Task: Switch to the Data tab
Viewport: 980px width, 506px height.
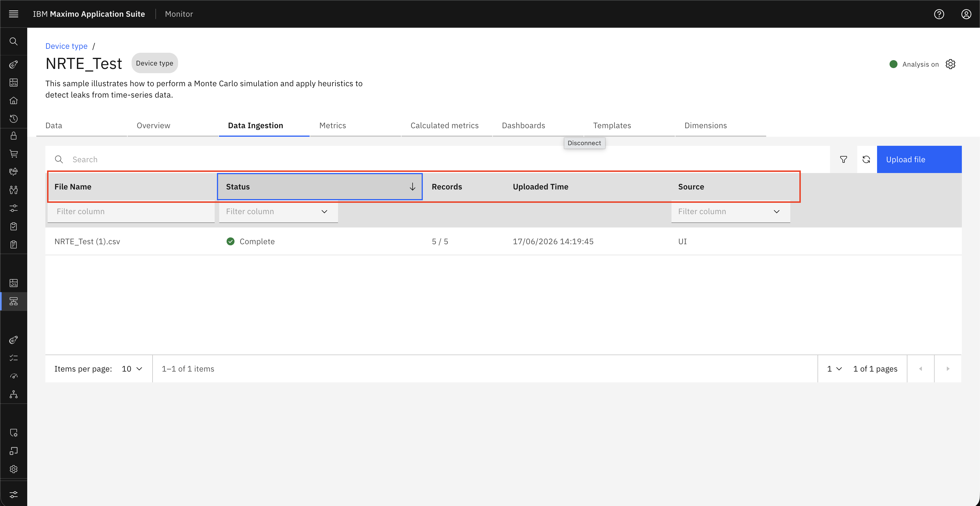Action: (x=54, y=125)
